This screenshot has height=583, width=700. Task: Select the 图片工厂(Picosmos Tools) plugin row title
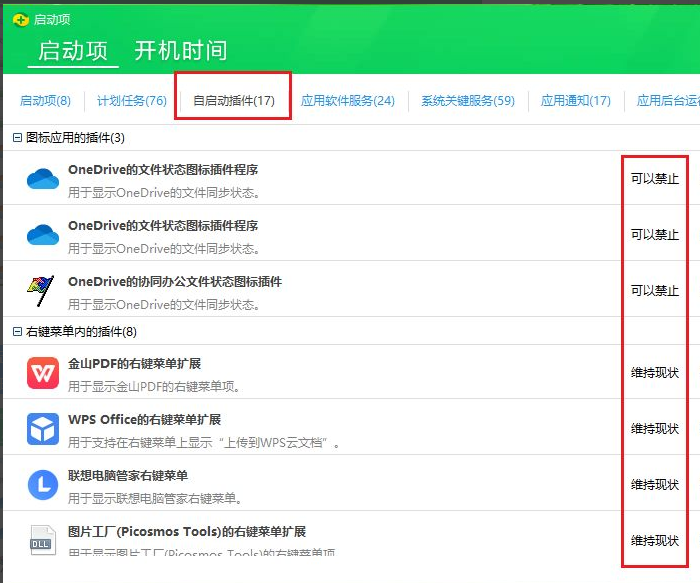(187, 532)
